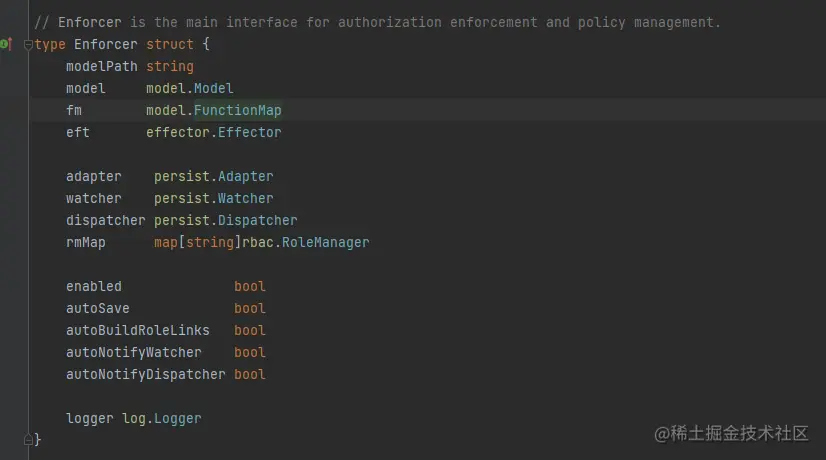Click the autoNotifyDispatcher field name
826x460 pixels.
[145, 374]
